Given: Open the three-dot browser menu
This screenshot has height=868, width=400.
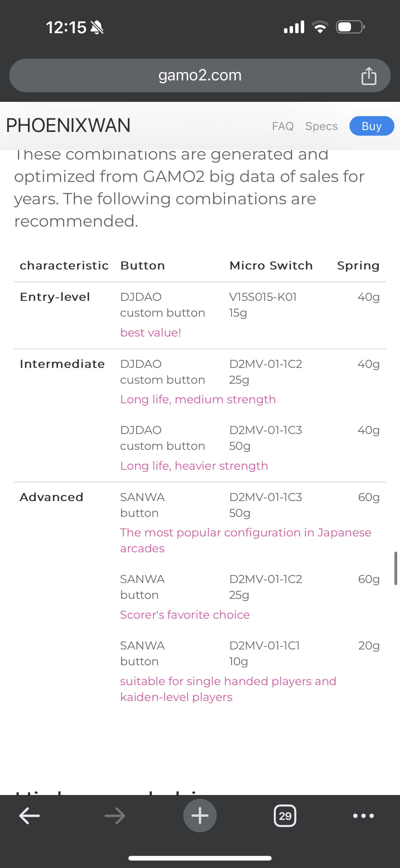Looking at the screenshot, I should (363, 816).
